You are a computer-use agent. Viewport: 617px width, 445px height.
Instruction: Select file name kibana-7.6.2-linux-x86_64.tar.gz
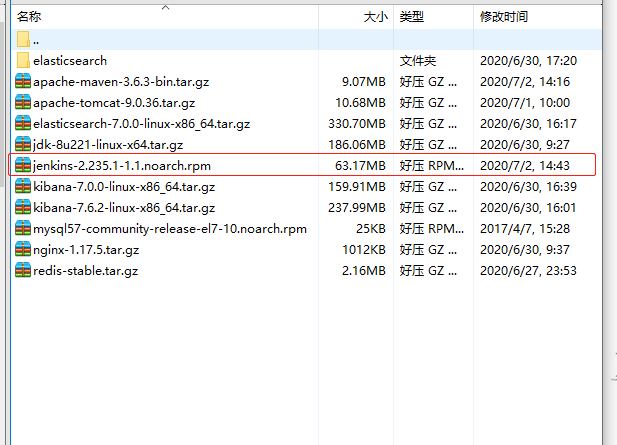click(124, 208)
